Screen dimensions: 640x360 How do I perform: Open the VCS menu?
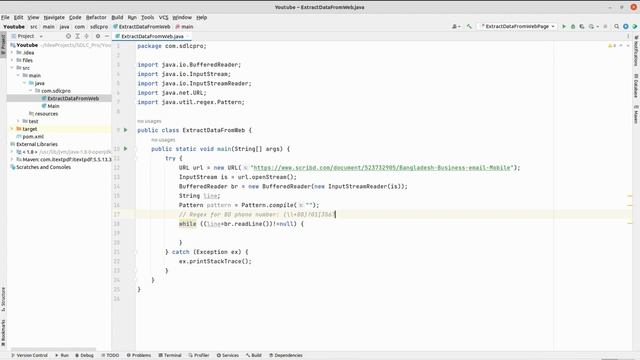pyautogui.click(x=163, y=18)
